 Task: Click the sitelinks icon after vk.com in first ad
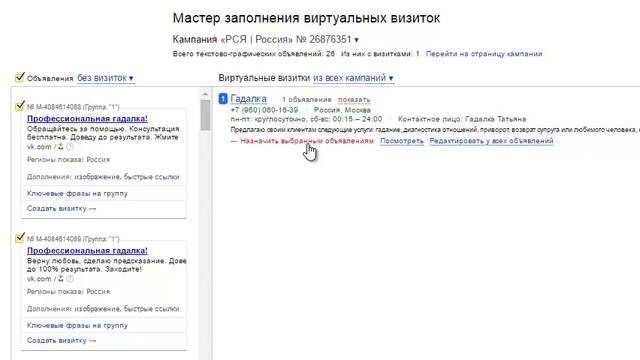click(x=60, y=147)
